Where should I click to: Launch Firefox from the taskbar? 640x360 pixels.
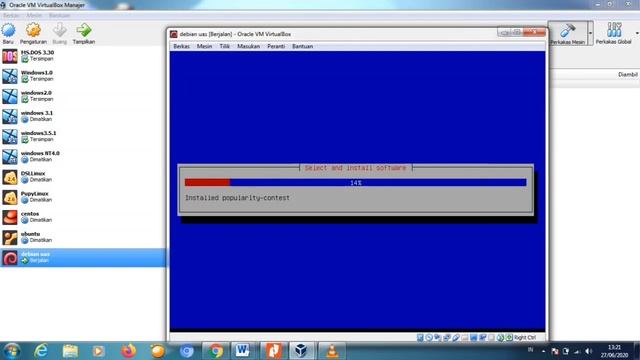click(129, 351)
